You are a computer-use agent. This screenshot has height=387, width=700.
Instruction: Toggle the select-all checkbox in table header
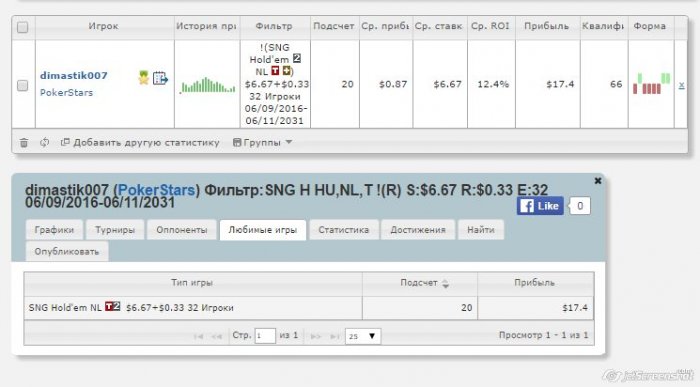[x=22, y=27]
